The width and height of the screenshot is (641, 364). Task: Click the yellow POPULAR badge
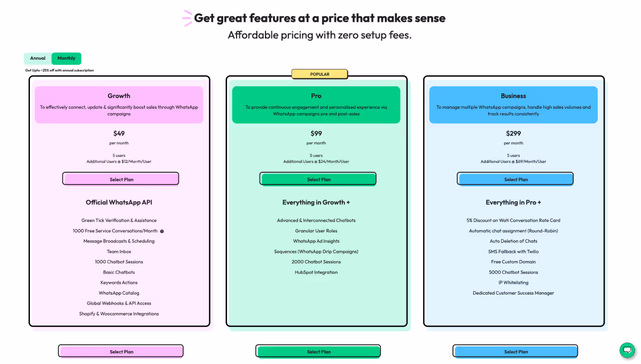click(x=319, y=74)
